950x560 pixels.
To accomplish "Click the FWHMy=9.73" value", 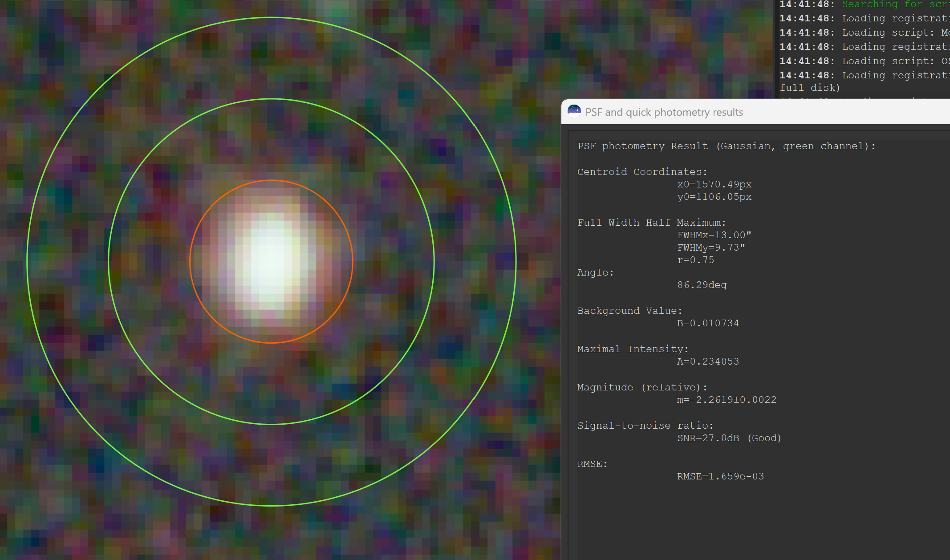I will coord(711,248).
